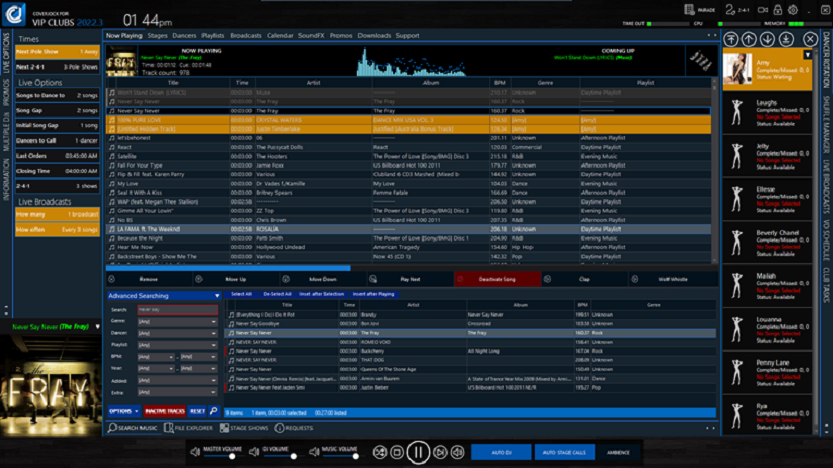
Task: Open Options dropdown in search panel
Action: (x=123, y=411)
